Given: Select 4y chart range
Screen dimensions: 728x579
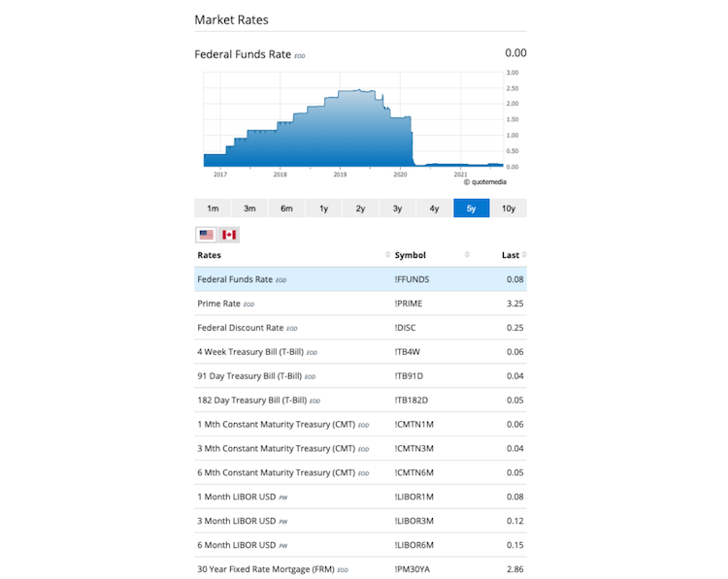Looking at the screenshot, I should point(434,209).
